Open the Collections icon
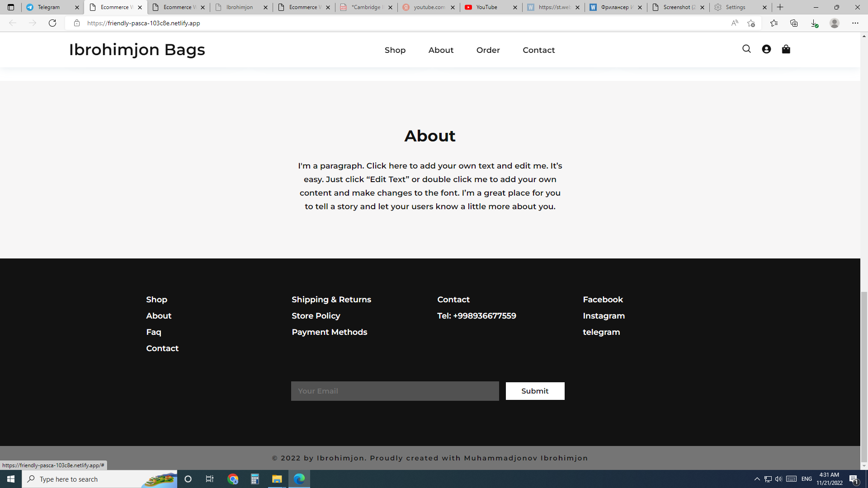This screenshot has width=868, height=488. click(794, 23)
